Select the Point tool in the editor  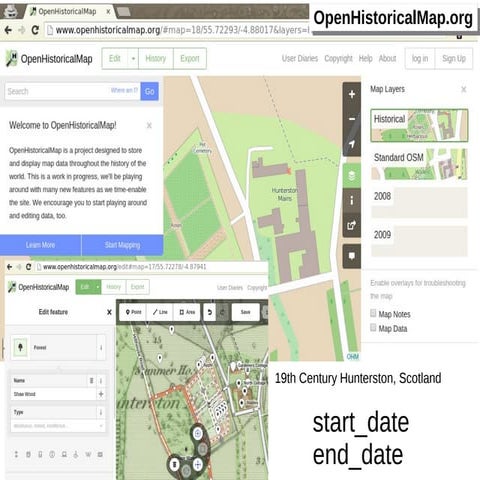tap(133, 312)
